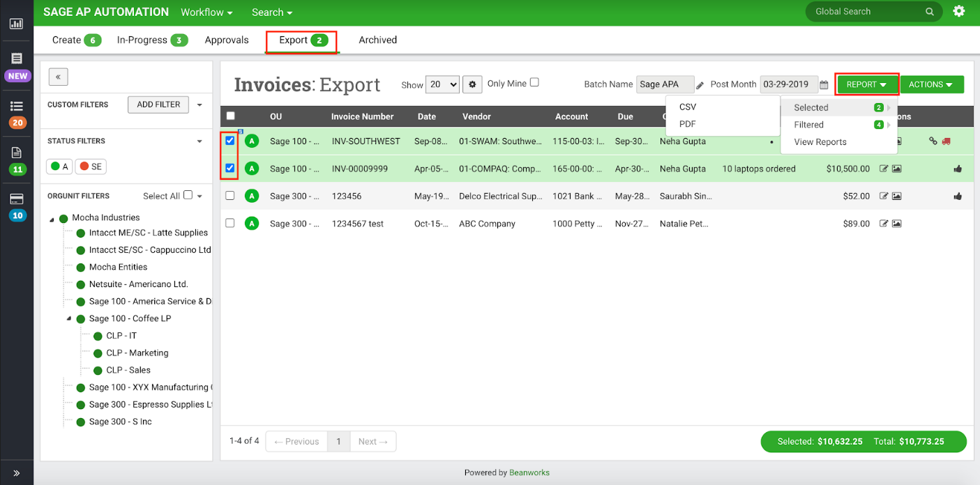Edit Batch Name using the pencil icon
This screenshot has width=980, height=485.
tap(700, 85)
